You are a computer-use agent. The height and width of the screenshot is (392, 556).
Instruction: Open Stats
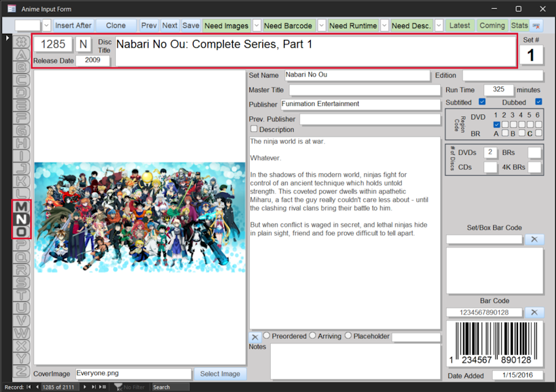pyautogui.click(x=519, y=25)
